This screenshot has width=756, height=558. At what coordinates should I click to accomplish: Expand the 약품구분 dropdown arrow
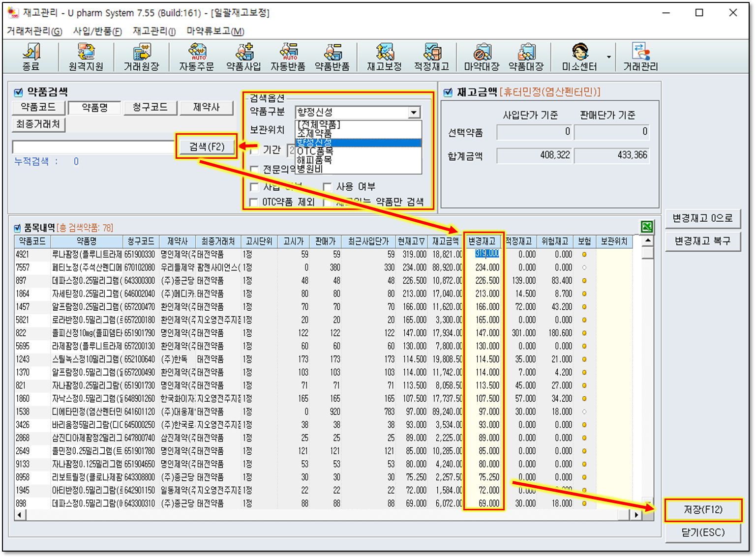(414, 113)
